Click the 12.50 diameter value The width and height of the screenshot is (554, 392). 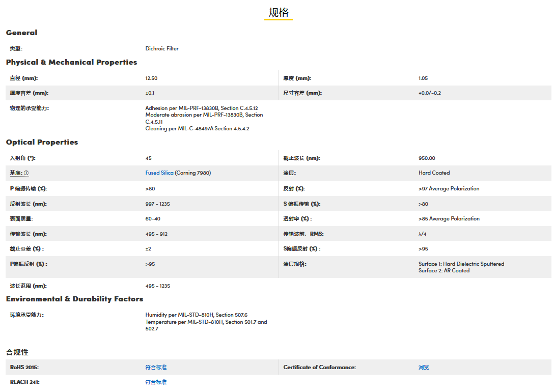[x=151, y=78]
